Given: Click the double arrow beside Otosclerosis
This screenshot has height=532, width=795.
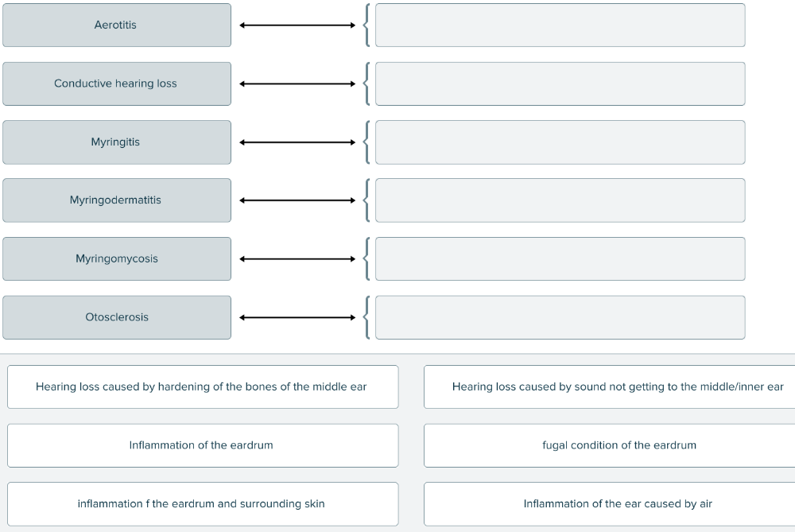Looking at the screenshot, I should [x=297, y=317].
